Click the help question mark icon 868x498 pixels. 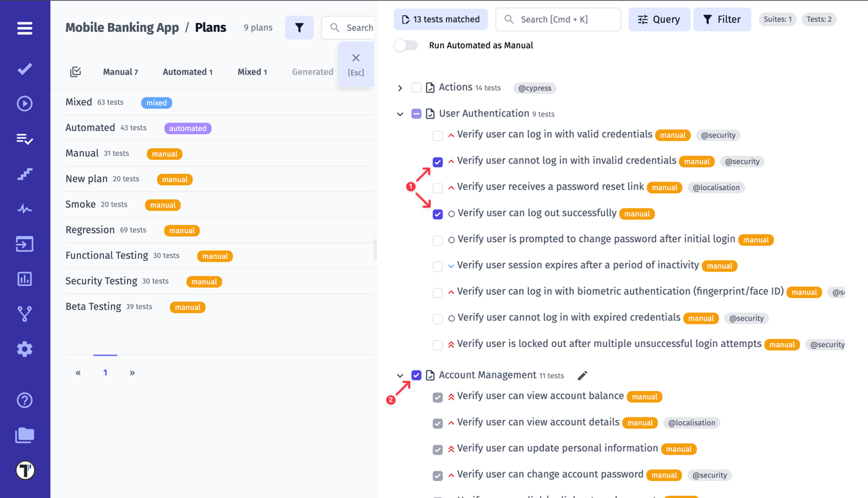(x=24, y=400)
